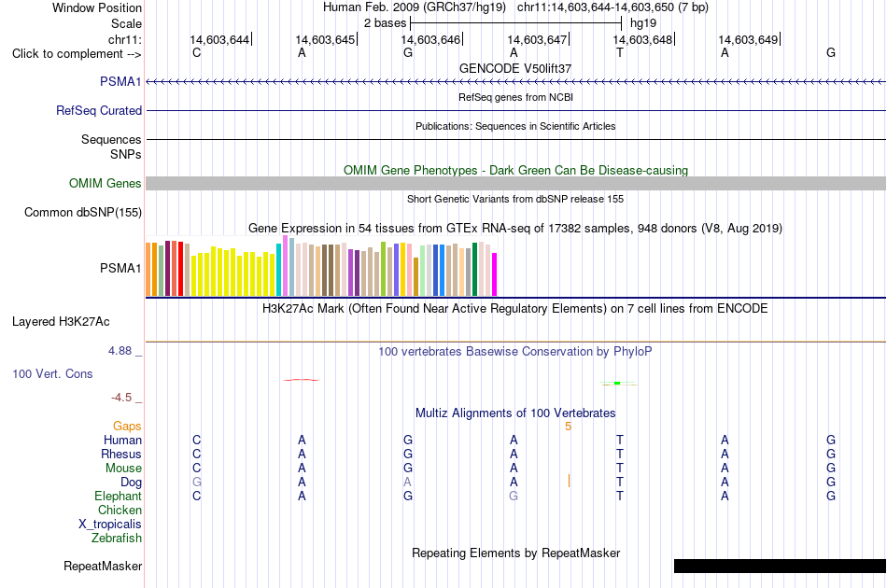Click the base C in the ruler sequence
Image resolution: width=887 pixels, height=588 pixels.
tap(196, 53)
